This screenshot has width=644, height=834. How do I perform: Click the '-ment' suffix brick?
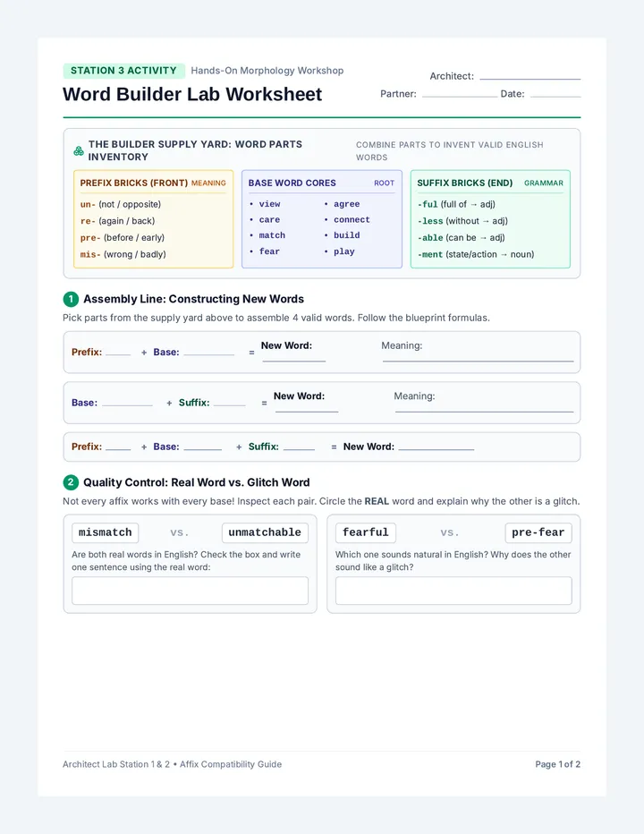click(x=476, y=254)
